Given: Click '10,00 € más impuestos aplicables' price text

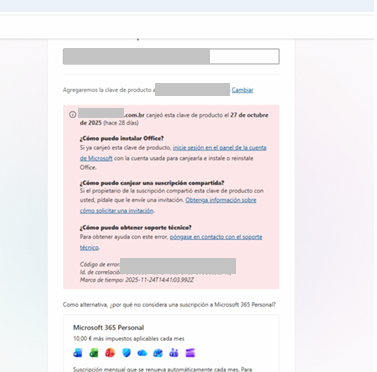Looking at the screenshot, I should (x=129, y=339).
